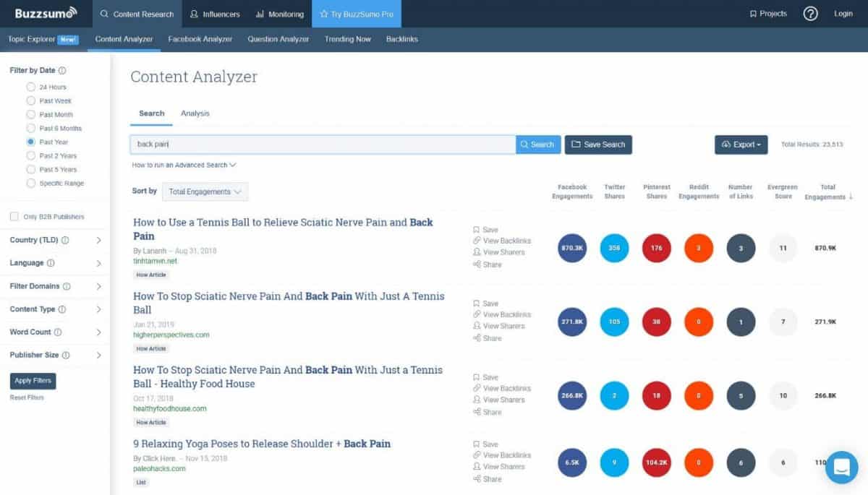
Task: Click the info icon beside Content Type
Action: tap(62, 309)
